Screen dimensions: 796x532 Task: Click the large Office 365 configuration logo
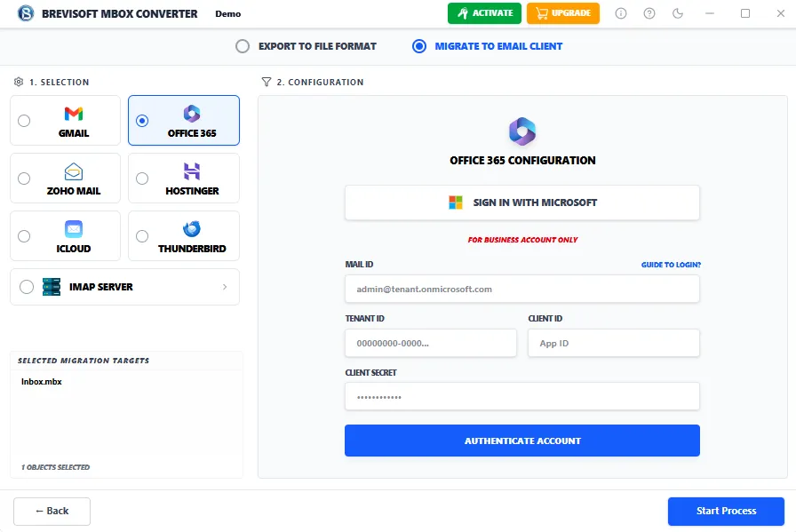pos(522,131)
